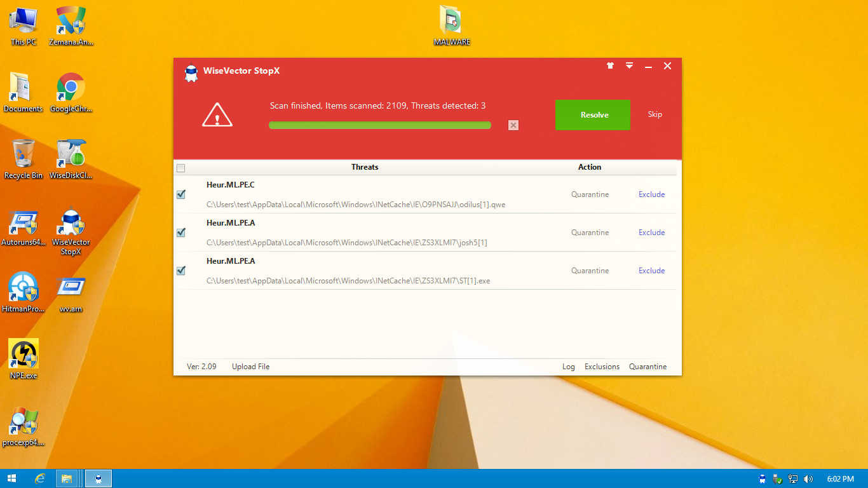Exclude the ST[1].exe threat
Image resolution: width=868 pixels, height=488 pixels.
click(652, 271)
